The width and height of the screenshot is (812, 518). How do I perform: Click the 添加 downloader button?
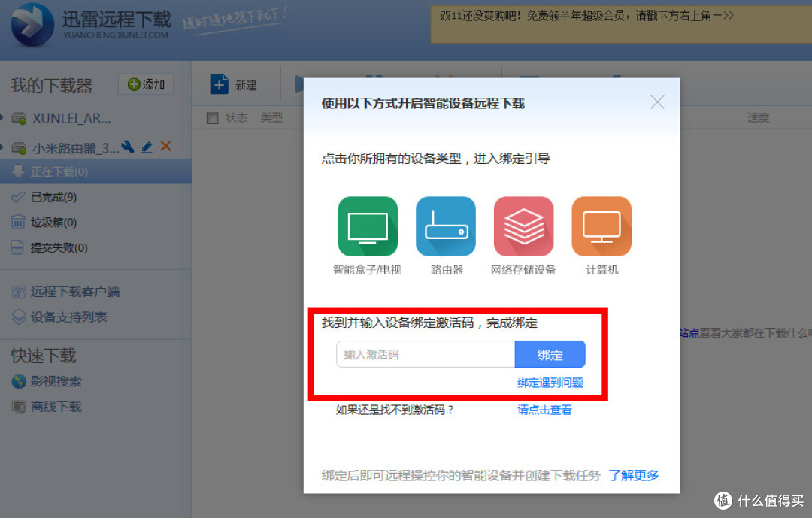(x=146, y=84)
